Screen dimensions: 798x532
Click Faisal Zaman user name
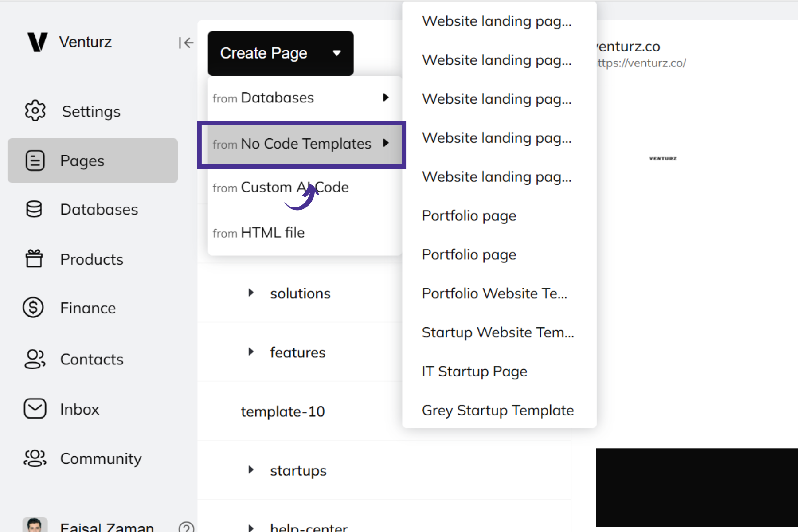(107, 527)
